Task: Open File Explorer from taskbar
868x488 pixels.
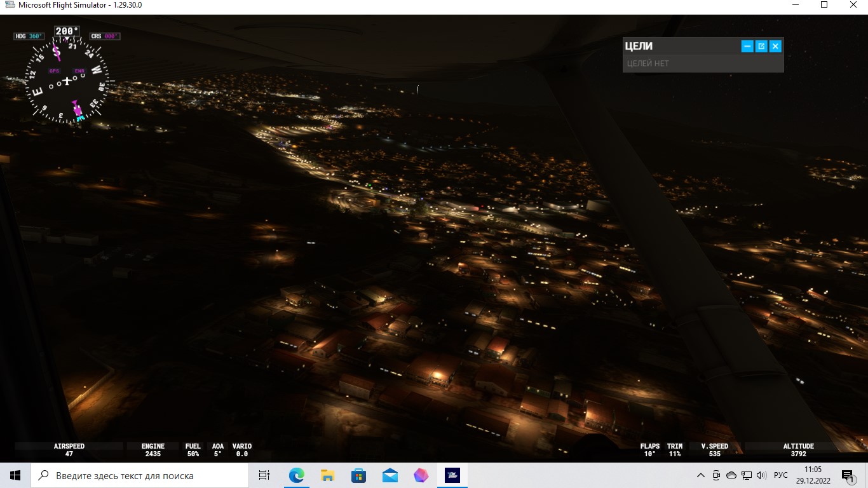Action: 328,475
